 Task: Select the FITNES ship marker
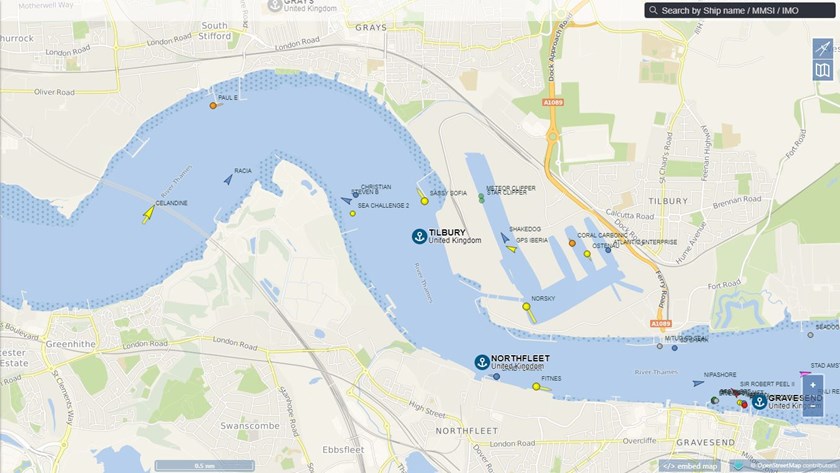(536, 386)
